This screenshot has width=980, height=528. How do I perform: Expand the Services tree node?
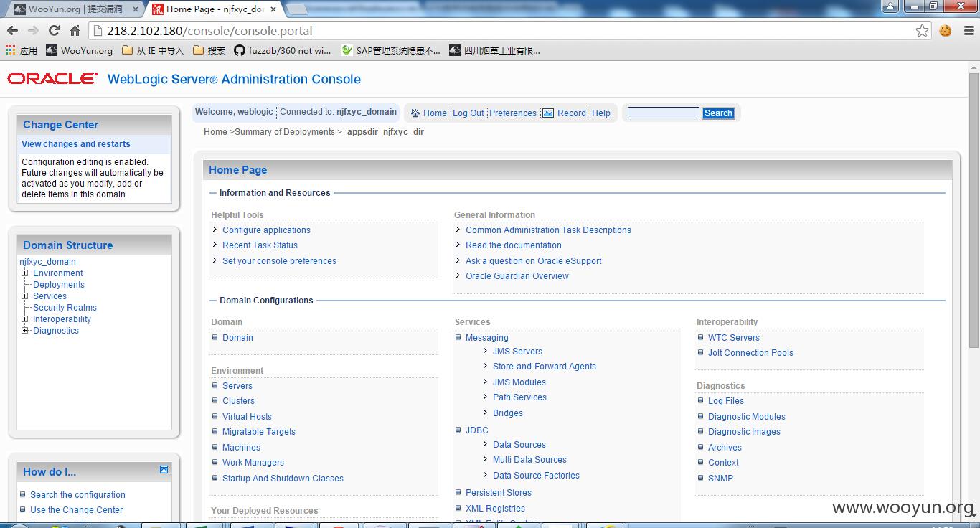[x=25, y=296]
